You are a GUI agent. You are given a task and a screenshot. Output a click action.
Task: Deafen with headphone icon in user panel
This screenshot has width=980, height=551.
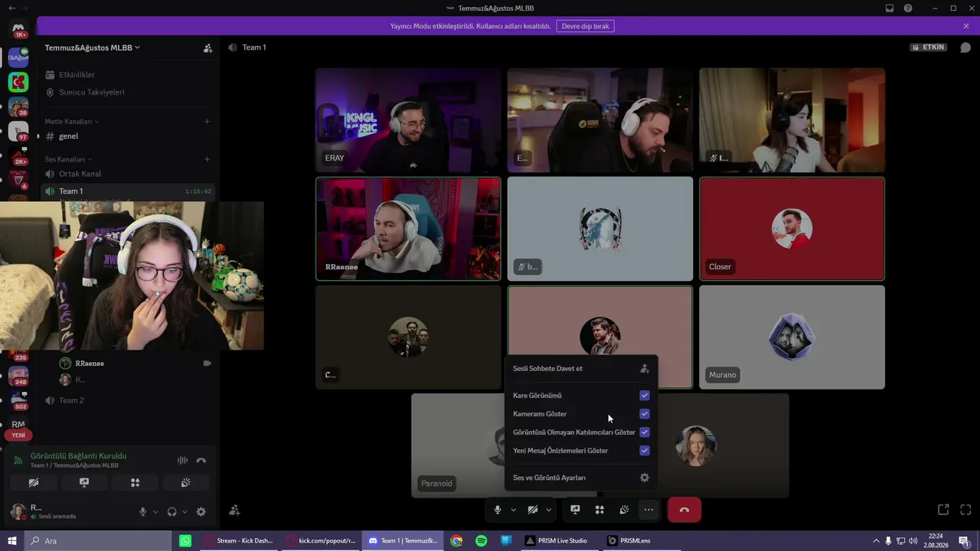click(172, 512)
